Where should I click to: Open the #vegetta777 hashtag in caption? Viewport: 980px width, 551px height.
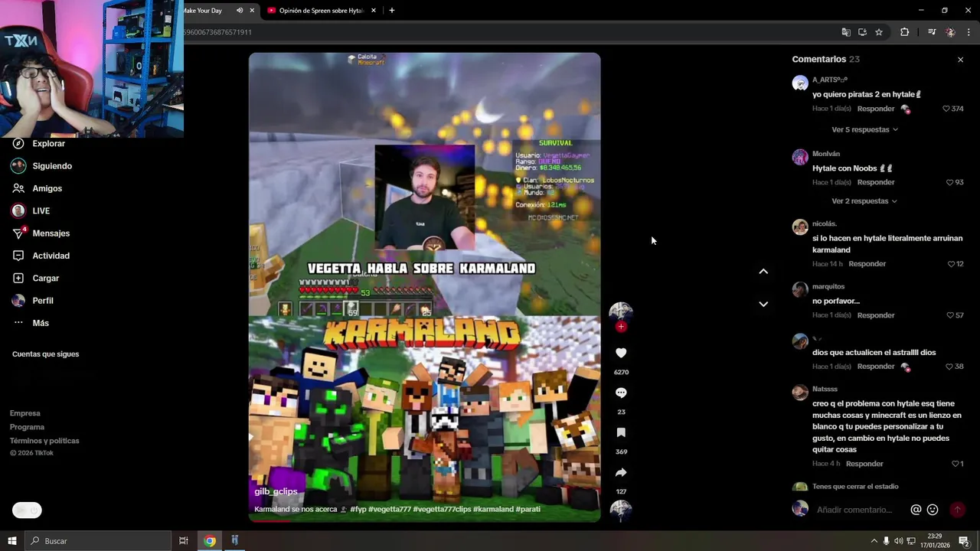click(x=390, y=509)
